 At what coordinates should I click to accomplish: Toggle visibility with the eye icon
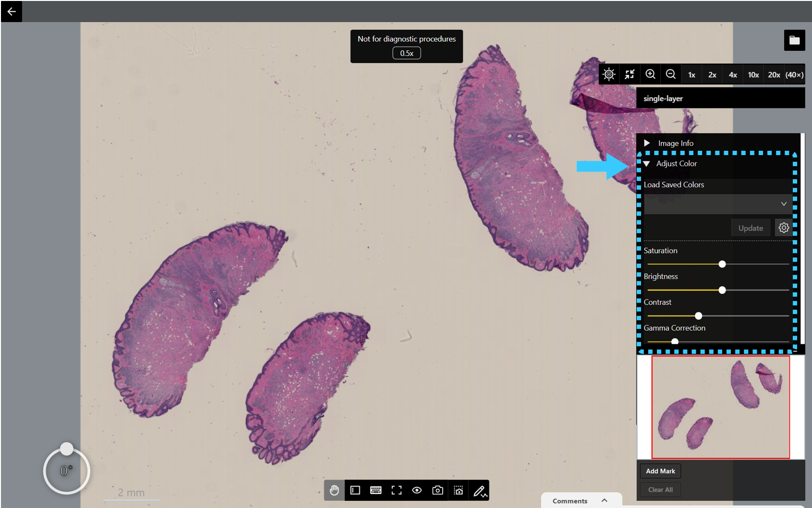(x=417, y=490)
